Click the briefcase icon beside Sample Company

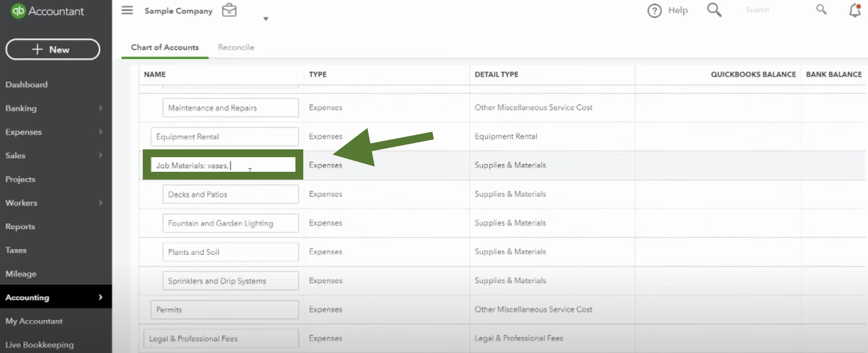[x=229, y=10]
